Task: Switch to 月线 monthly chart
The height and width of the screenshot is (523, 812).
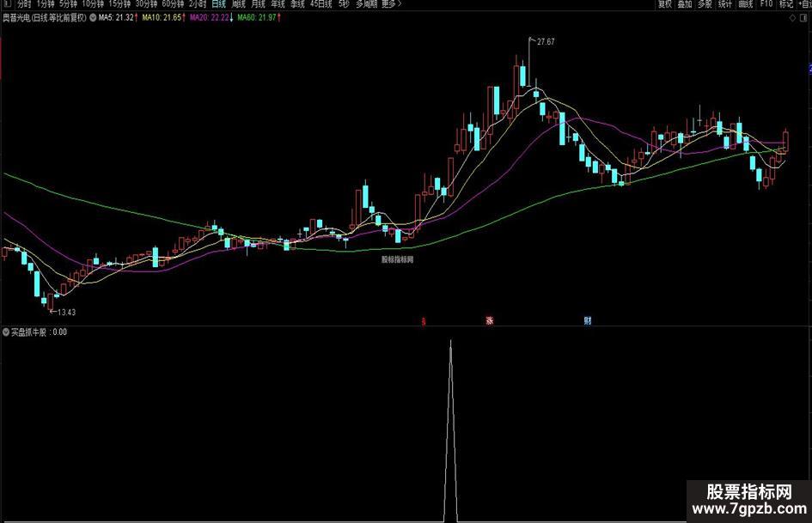Action: pyautogui.click(x=259, y=3)
